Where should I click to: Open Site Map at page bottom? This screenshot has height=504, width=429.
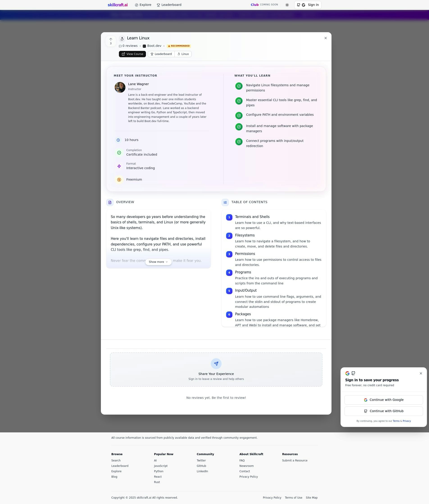pyautogui.click(x=311, y=498)
